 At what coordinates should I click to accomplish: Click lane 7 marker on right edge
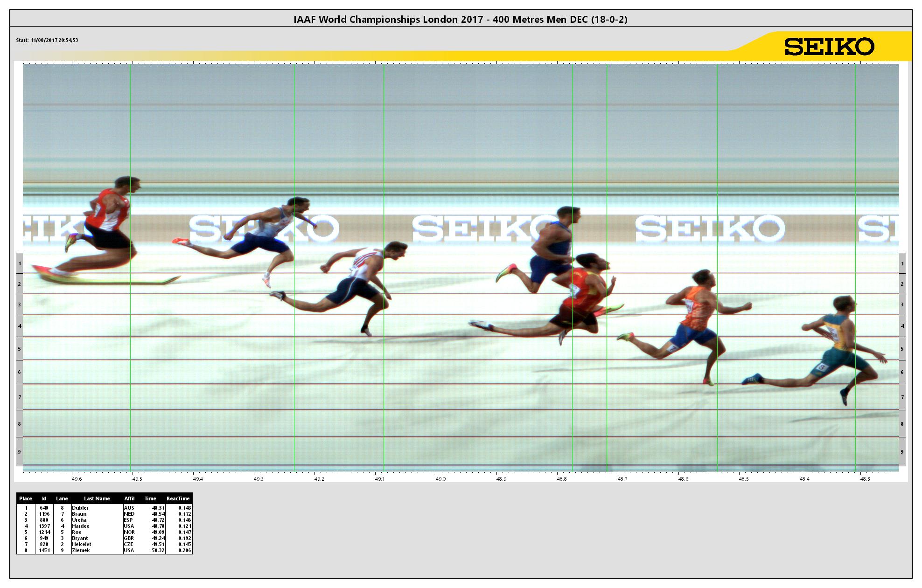902,397
